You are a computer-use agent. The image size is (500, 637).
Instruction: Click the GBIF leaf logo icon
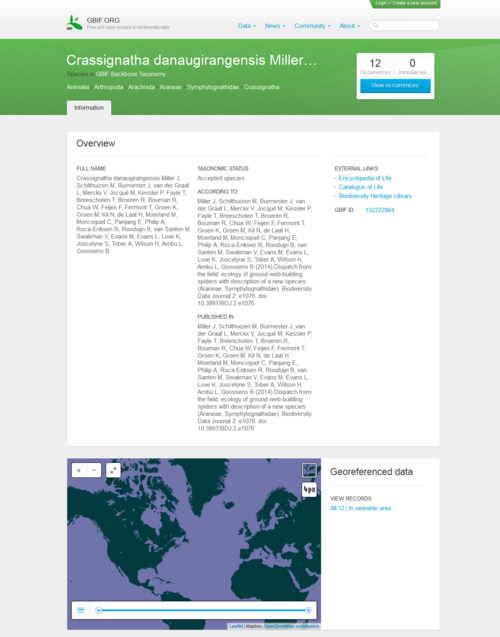pyautogui.click(x=74, y=22)
